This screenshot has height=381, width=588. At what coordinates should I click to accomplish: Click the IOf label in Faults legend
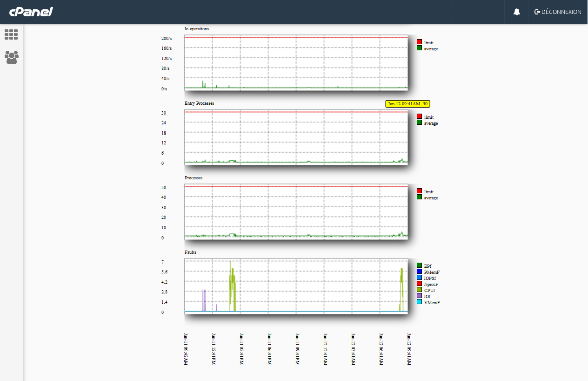pyautogui.click(x=428, y=296)
